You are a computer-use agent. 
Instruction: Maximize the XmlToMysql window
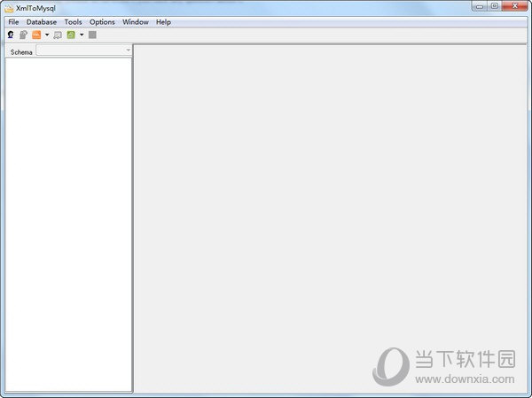pos(495,6)
